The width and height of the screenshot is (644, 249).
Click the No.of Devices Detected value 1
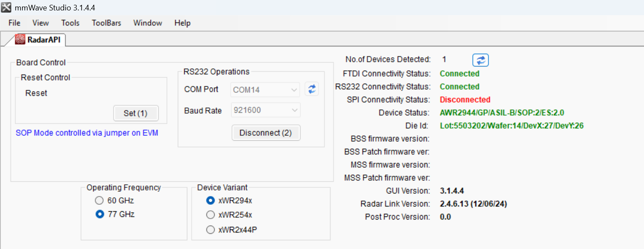(x=444, y=59)
